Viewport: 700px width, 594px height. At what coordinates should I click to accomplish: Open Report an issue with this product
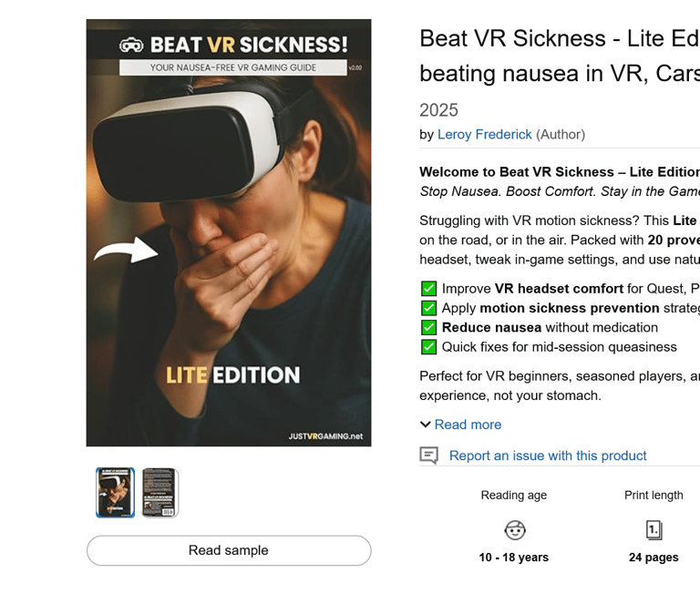[x=548, y=456]
